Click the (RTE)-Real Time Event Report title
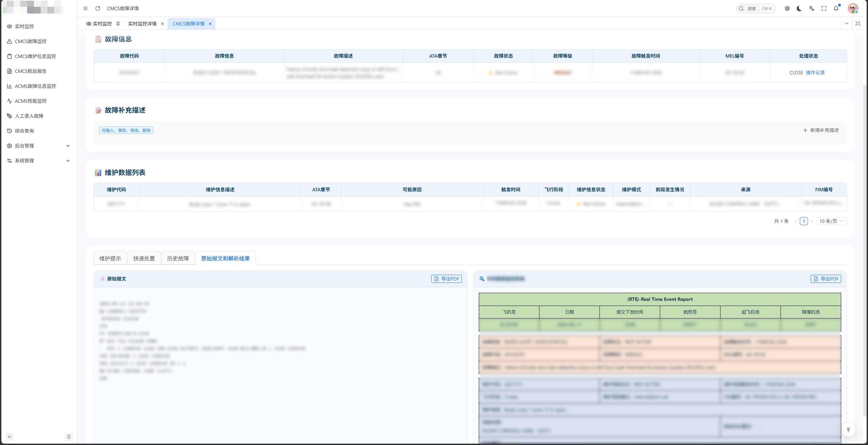Image resolution: width=868 pixels, height=445 pixels. [660, 299]
